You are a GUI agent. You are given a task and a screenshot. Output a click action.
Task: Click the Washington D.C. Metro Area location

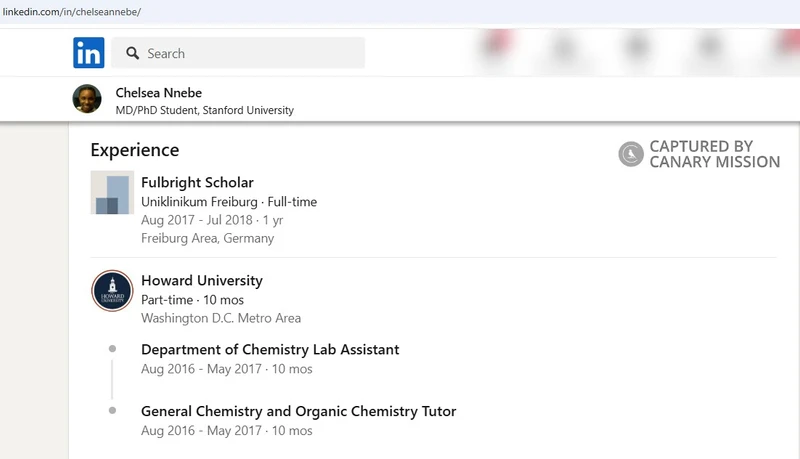tap(221, 318)
